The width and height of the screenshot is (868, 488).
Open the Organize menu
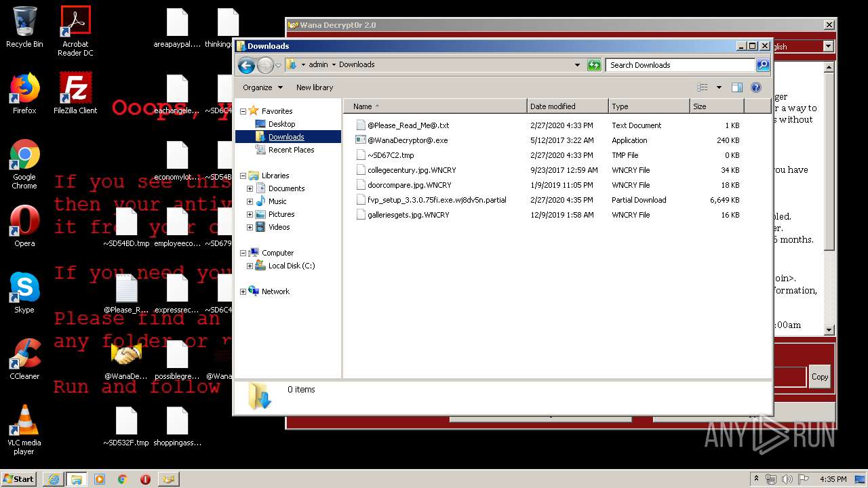pyautogui.click(x=262, y=87)
